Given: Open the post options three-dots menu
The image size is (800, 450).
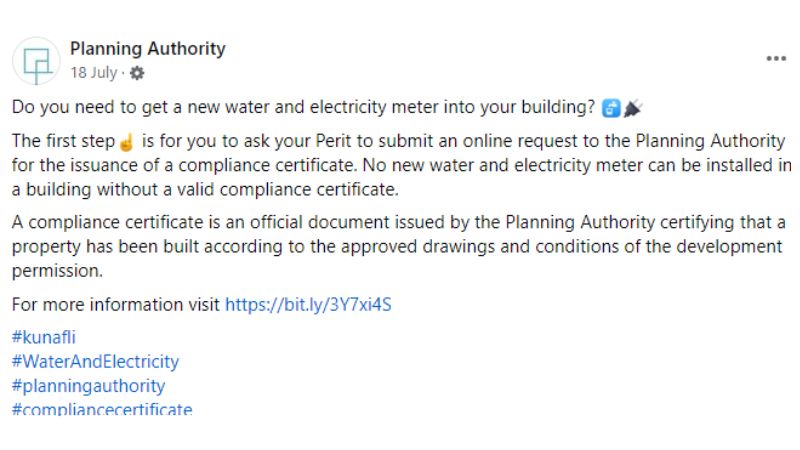Looking at the screenshot, I should 776,59.
